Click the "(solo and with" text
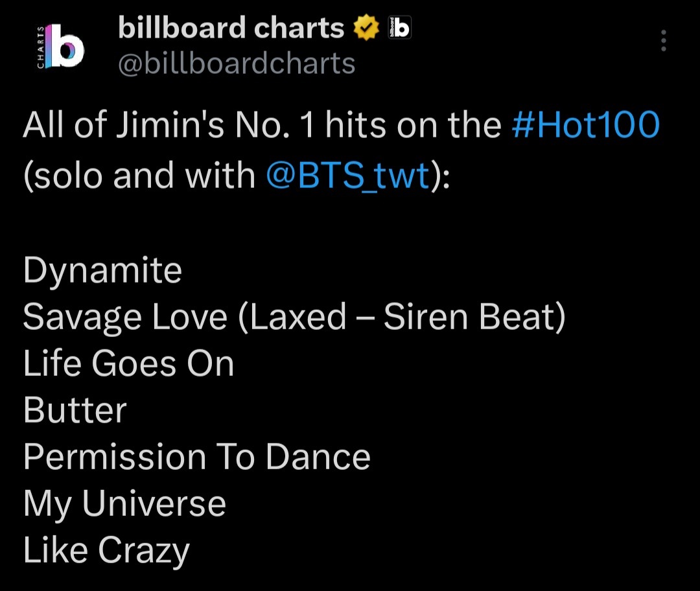The width and height of the screenshot is (700, 591). (139, 175)
